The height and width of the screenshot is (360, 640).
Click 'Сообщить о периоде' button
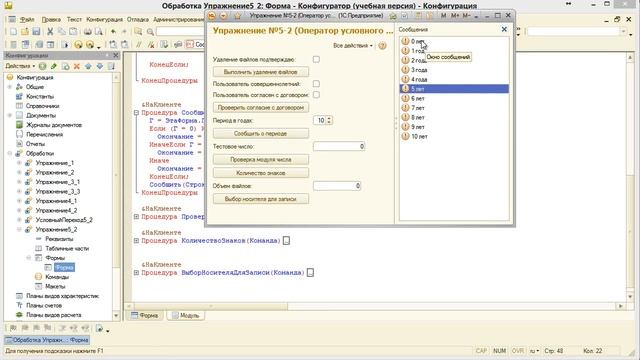coord(260,133)
